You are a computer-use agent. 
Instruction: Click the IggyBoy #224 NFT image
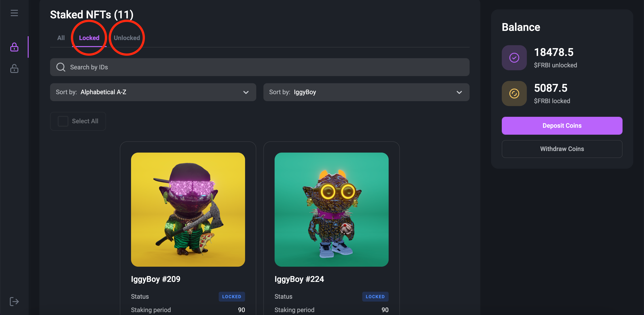[x=331, y=209]
